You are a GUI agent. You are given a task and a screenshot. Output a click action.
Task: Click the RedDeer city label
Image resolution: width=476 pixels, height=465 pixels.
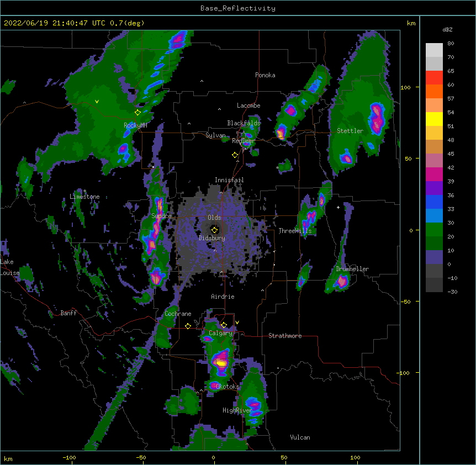click(x=244, y=141)
